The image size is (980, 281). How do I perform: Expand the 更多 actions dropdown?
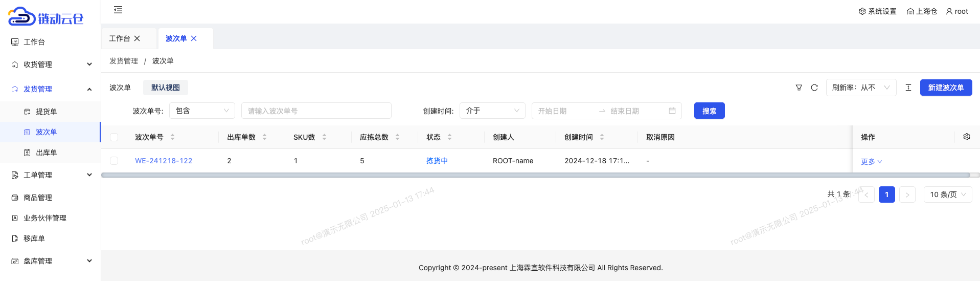pos(871,162)
